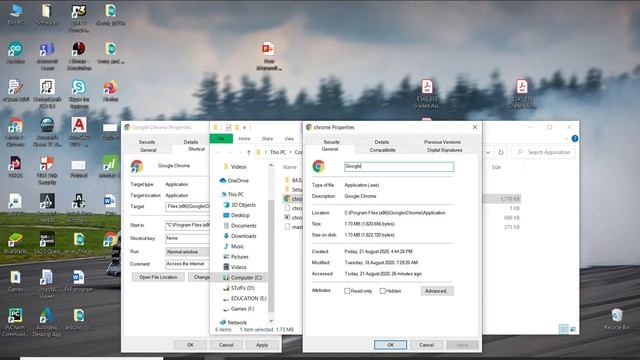Image resolution: width=640 pixels, height=360 pixels.
Task: Click the Explorer refresh button
Action: 501,152
